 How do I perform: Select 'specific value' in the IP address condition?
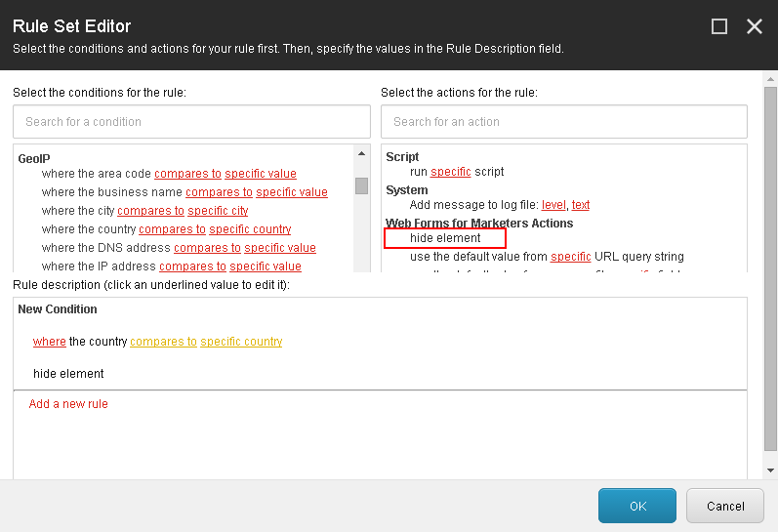pyautogui.click(x=266, y=266)
